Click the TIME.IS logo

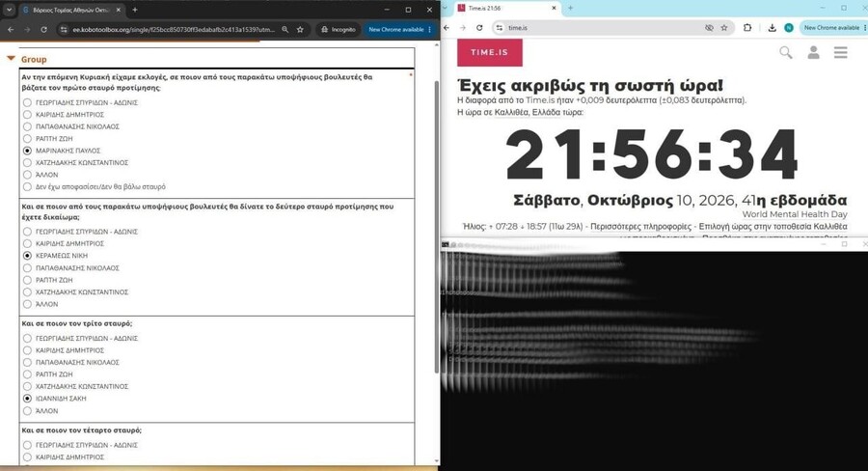(489, 52)
